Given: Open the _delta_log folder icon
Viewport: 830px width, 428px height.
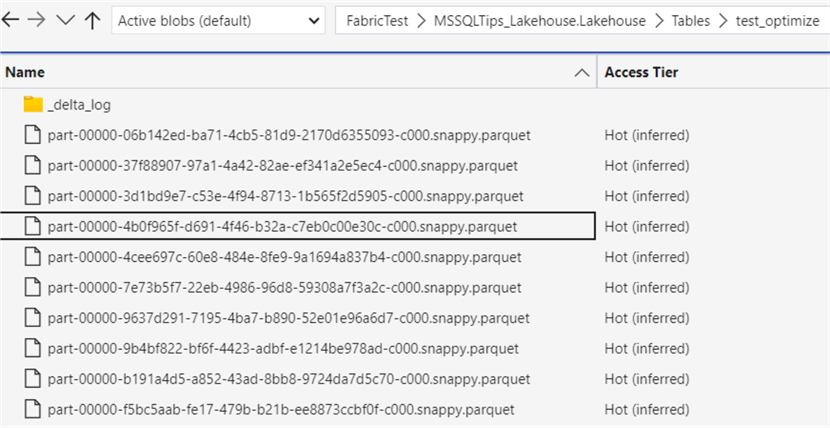Looking at the screenshot, I should 33,104.
